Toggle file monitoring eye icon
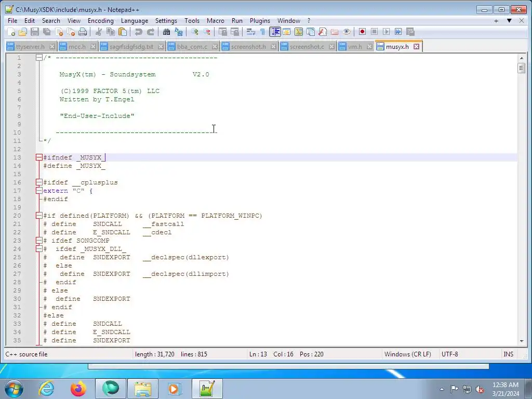The height and width of the screenshot is (399, 532). [x=347, y=32]
